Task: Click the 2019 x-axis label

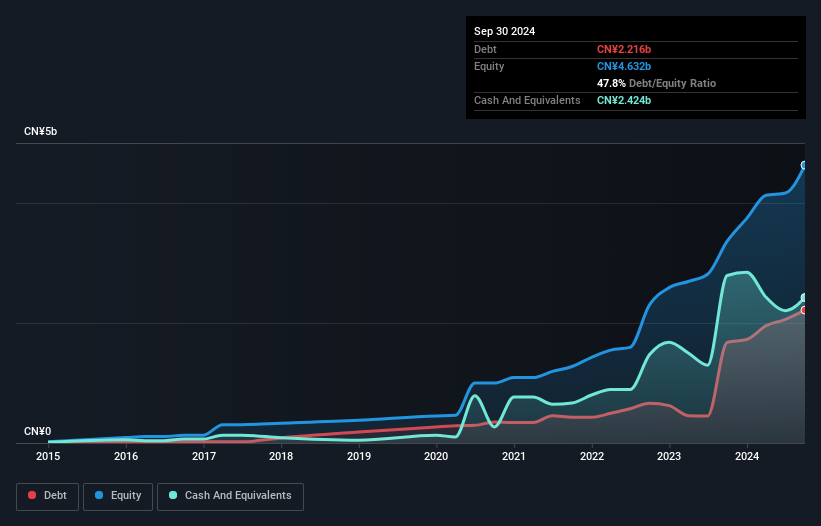Action: (x=359, y=456)
